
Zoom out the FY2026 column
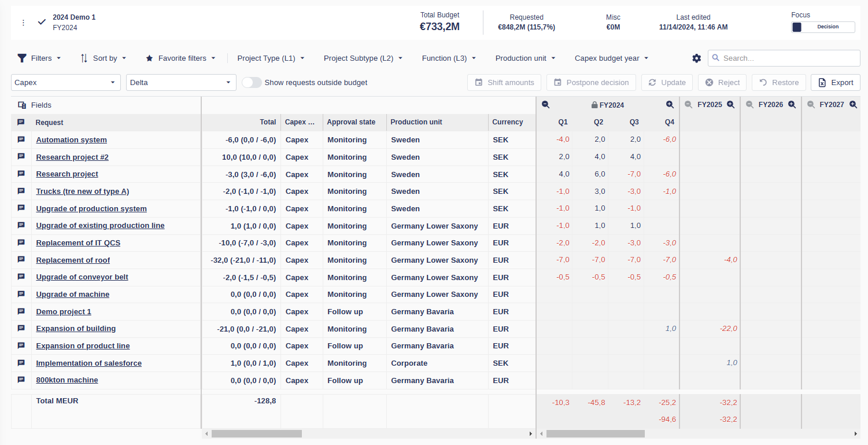click(749, 105)
